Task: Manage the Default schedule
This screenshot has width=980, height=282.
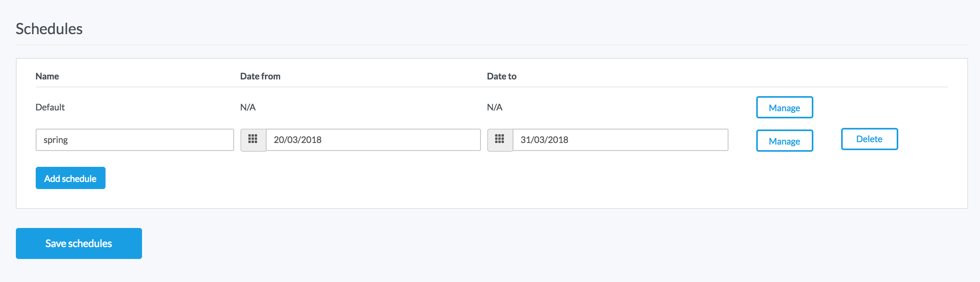Action: point(784,108)
